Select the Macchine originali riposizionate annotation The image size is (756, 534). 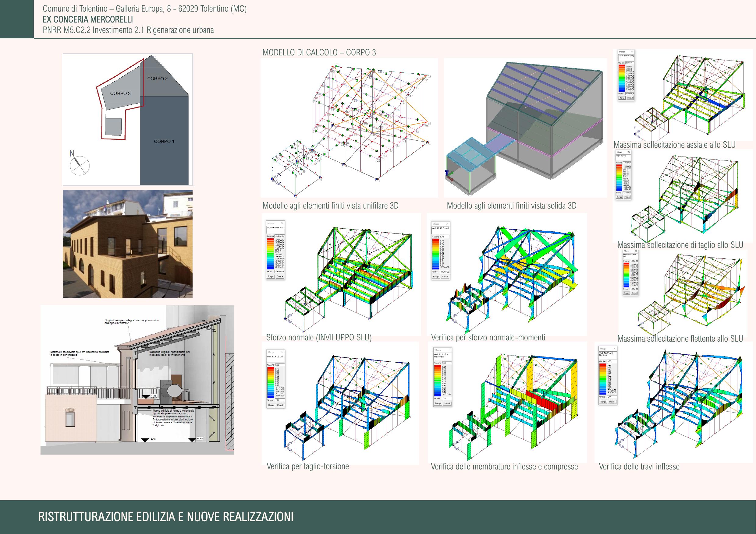(169, 353)
